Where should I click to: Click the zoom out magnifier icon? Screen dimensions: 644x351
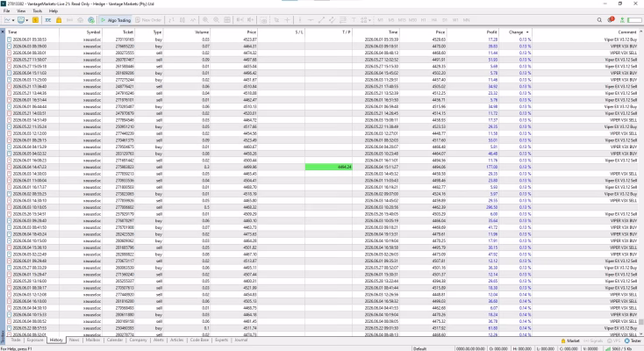(x=216, y=19)
